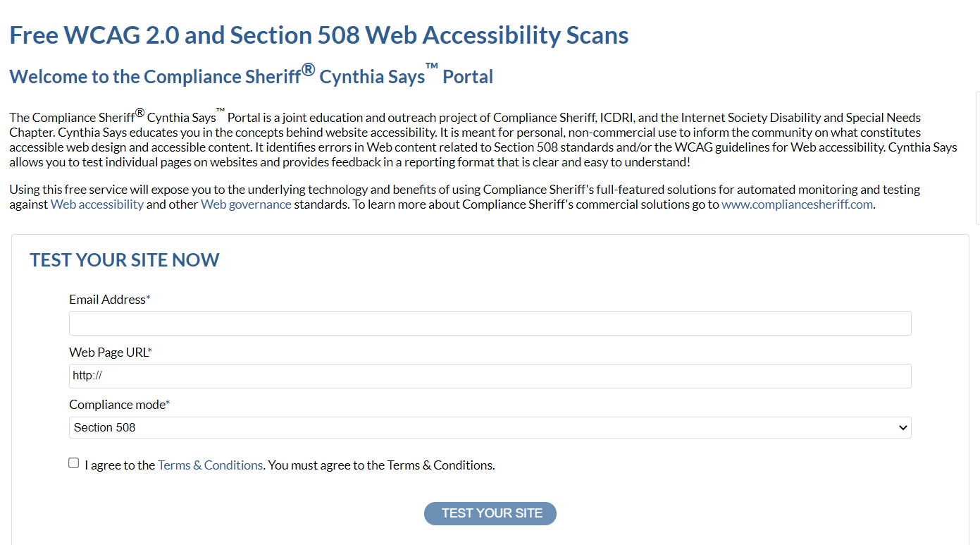Visit the www.compliancesheriff.com link
The height and width of the screenshot is (545, 980).
click(798, 204)
